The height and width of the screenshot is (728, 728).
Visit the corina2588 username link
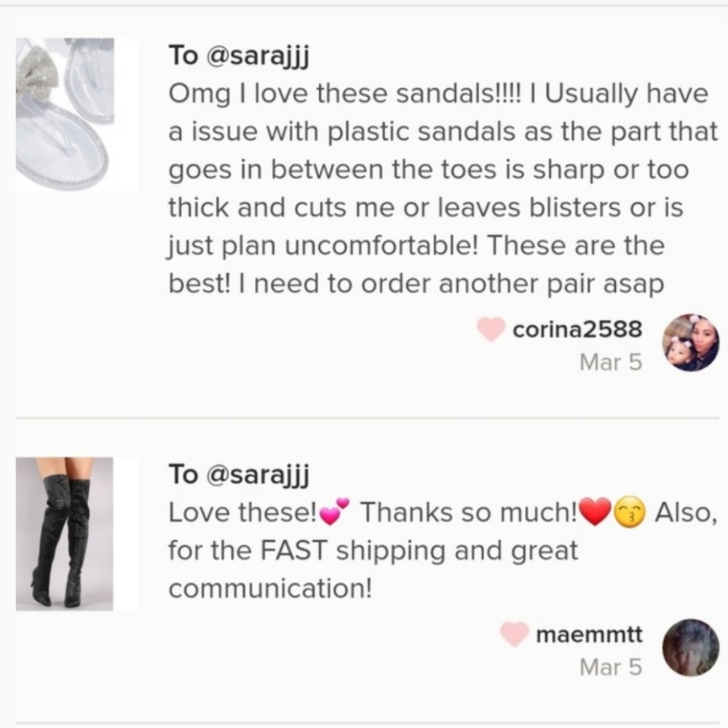coord(577,329)
